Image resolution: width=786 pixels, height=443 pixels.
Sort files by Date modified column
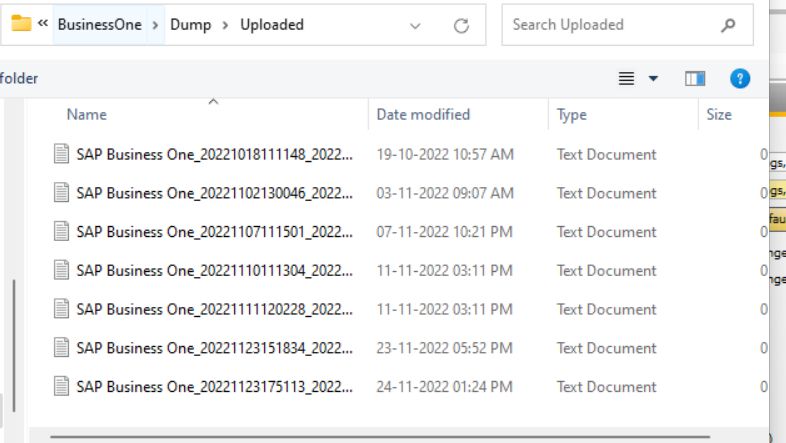coord(423,115)
